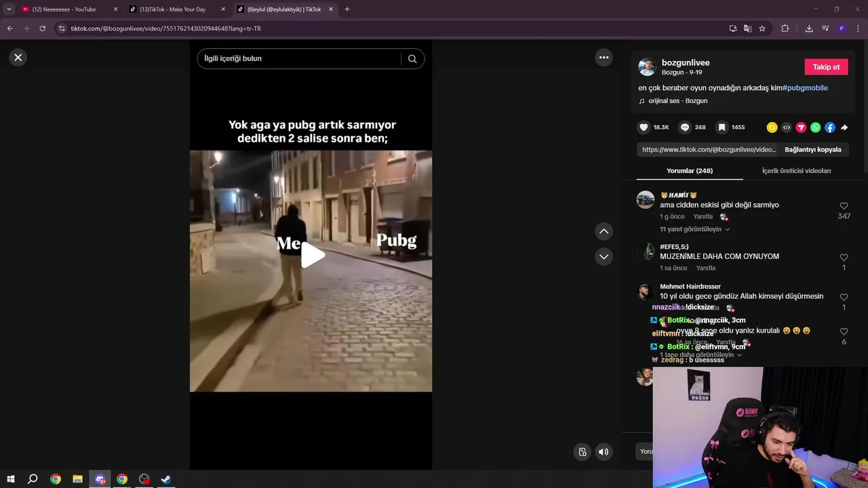The image size is (868, 488).
Task: Switch to the Neeeeeeee - YouTube tab
Action: [x=64, y=9]
